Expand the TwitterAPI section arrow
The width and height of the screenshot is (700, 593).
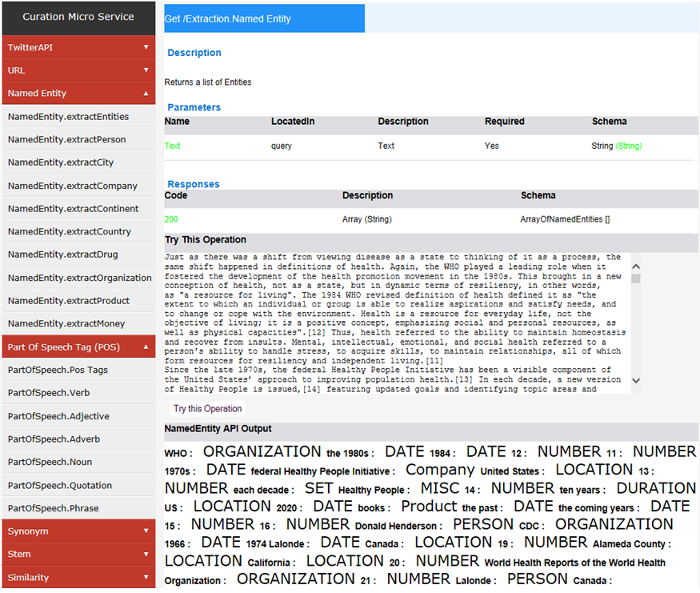coord(146,47)
